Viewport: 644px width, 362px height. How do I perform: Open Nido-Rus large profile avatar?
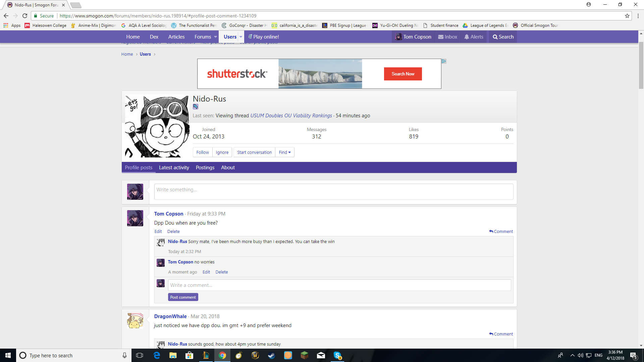click(x=157, y=126)
